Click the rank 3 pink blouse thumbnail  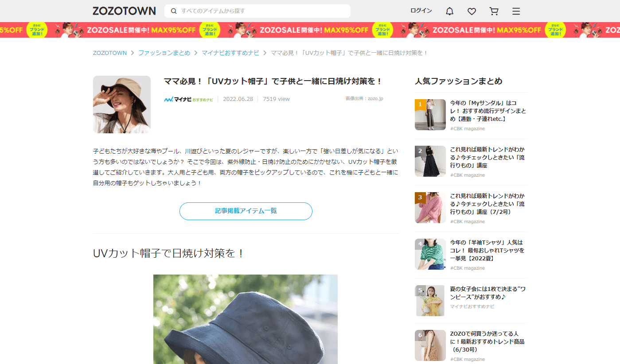[430, 208]
